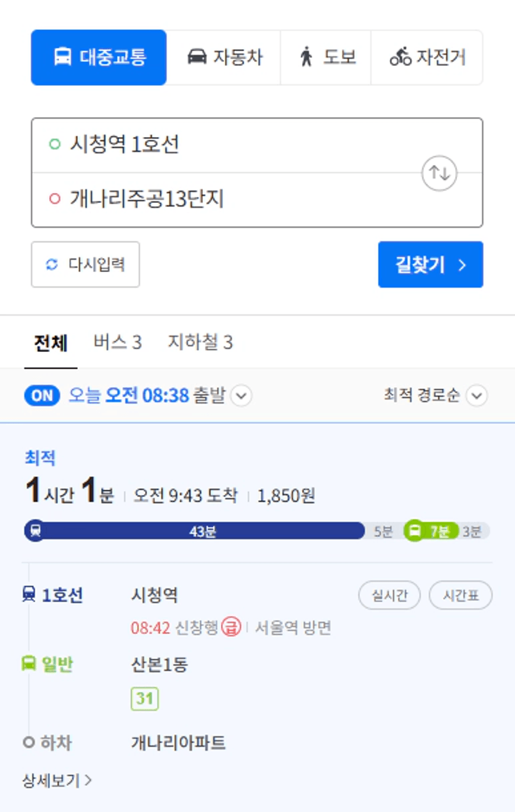
Task: Open the 시간표 timetable button
Action: [x=461, y=595]
